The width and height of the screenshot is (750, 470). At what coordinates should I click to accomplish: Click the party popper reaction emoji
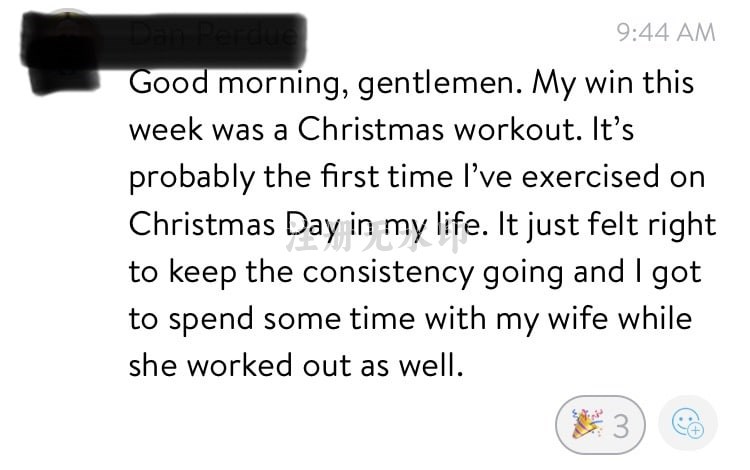588,423
